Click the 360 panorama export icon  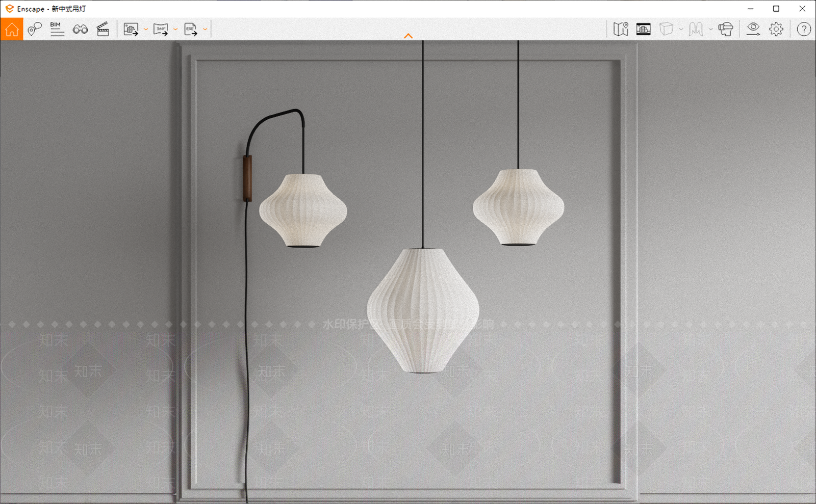point(161,29)
